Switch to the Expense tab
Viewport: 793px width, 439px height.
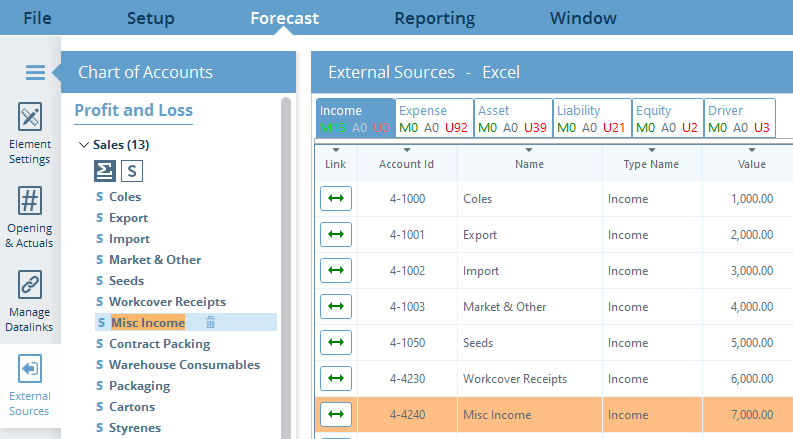pos(433,119)
